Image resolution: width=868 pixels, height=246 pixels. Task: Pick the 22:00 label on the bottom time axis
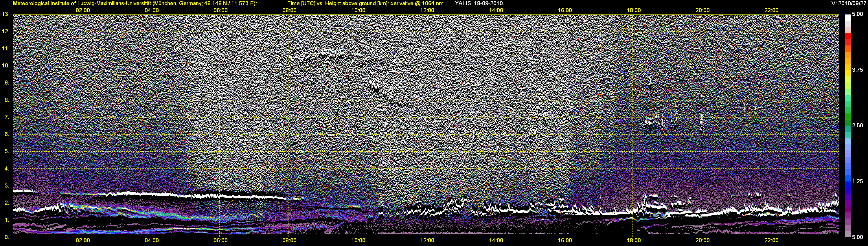[771, 241]
